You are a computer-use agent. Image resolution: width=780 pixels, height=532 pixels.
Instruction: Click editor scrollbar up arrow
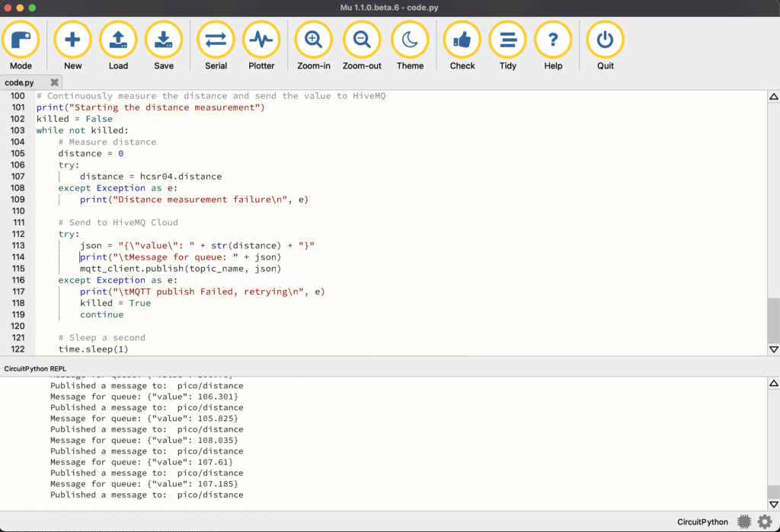pos(774,97)
